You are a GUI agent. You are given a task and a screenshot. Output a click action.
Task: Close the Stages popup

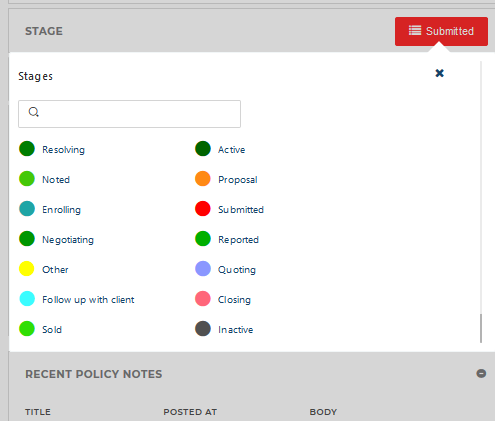pos(440,73)
